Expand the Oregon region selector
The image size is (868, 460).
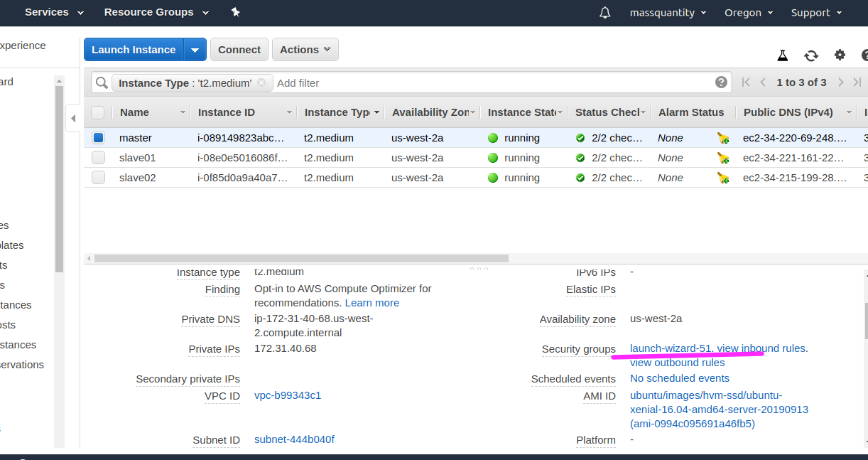pos(749,13)
